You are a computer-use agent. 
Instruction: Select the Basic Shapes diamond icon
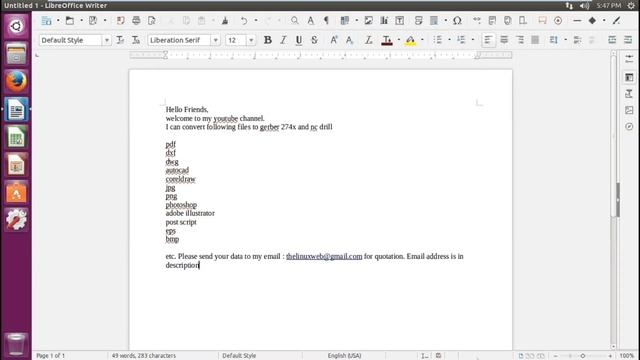[x=592, y=20]
